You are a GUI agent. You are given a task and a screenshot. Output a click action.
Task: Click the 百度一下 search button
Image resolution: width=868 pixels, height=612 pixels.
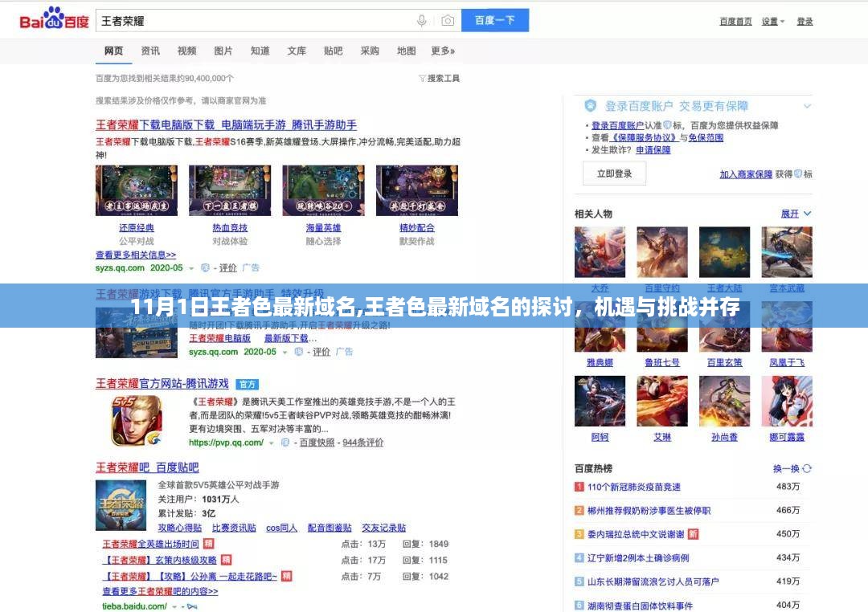495,21
